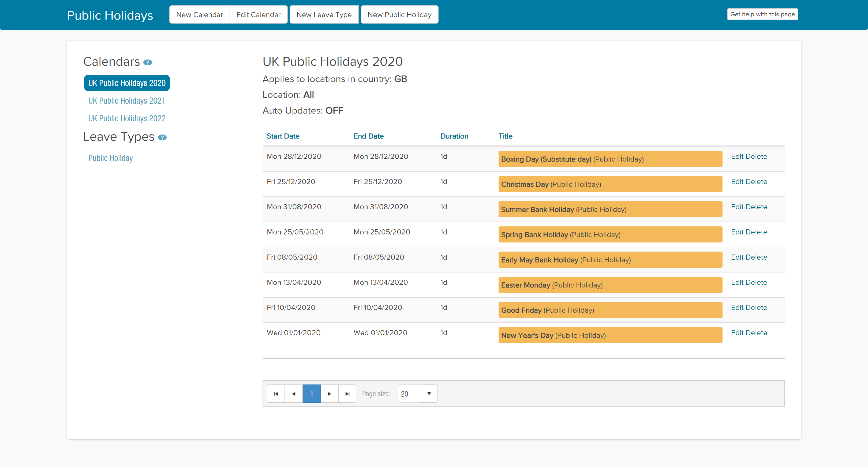Sort by Title column
Image resolution: width=868 pixels, height=467 pixels.
(x=506, y=136)
